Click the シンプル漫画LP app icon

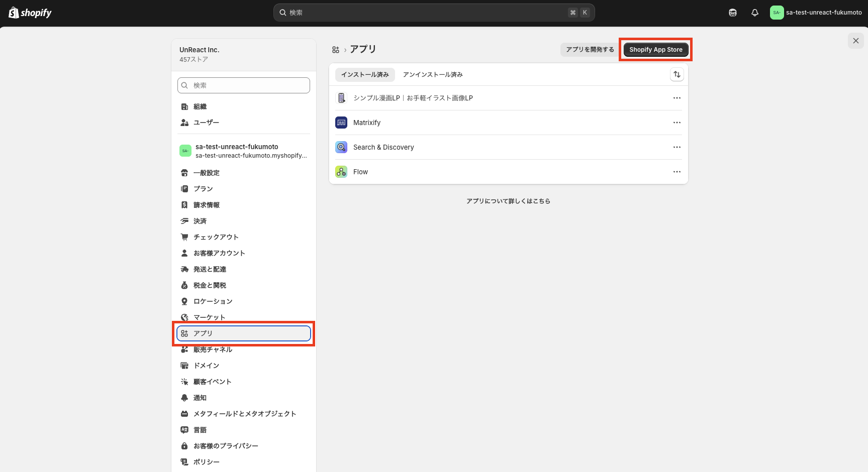pyautogui.click(x=341, y=98)
